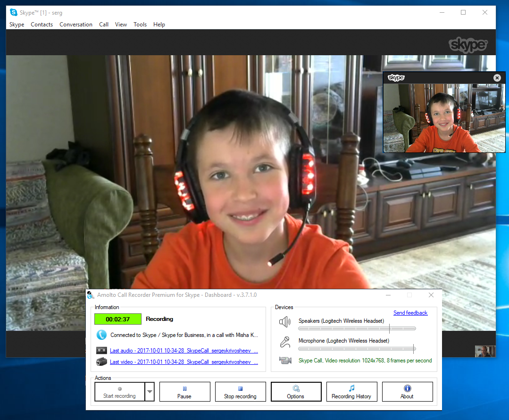This screenshot has width=509, height=420.
Task: Click the video camera icon beside Skype Call
Action: 285,361
